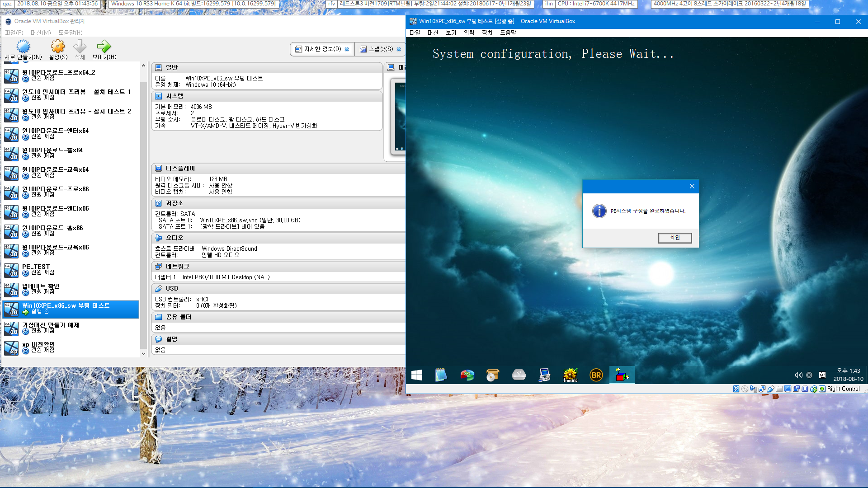Viewport: 868px width, 488px height.
Task: Select the '윈10IP다운로드-홈x64' virtual machine
Action: 71,154
